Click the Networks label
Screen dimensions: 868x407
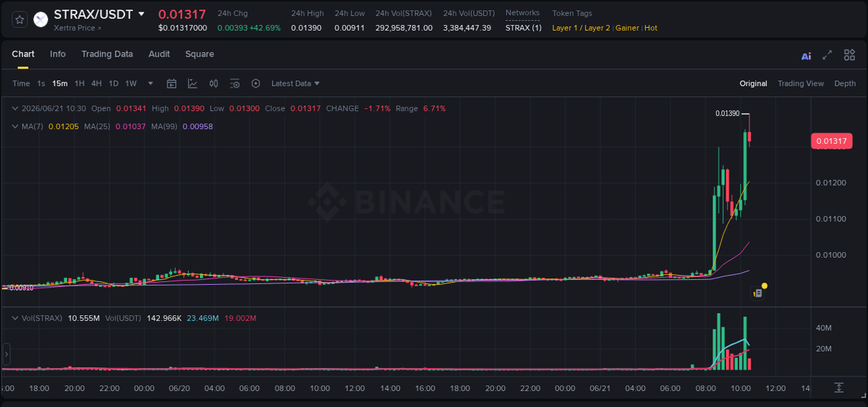pyautogui.click(x=522, y=13)
